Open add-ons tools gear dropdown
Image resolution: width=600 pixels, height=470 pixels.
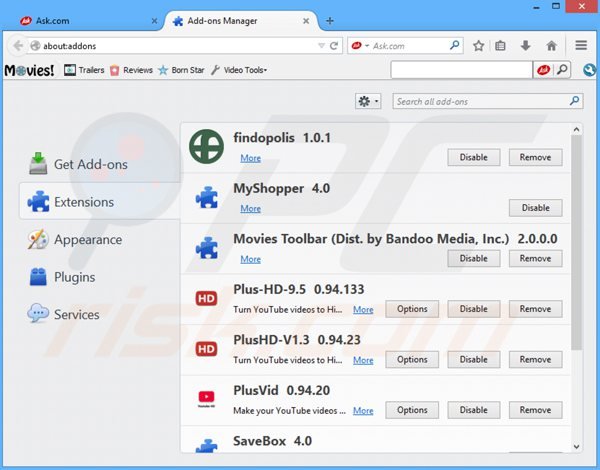(368, 101)
